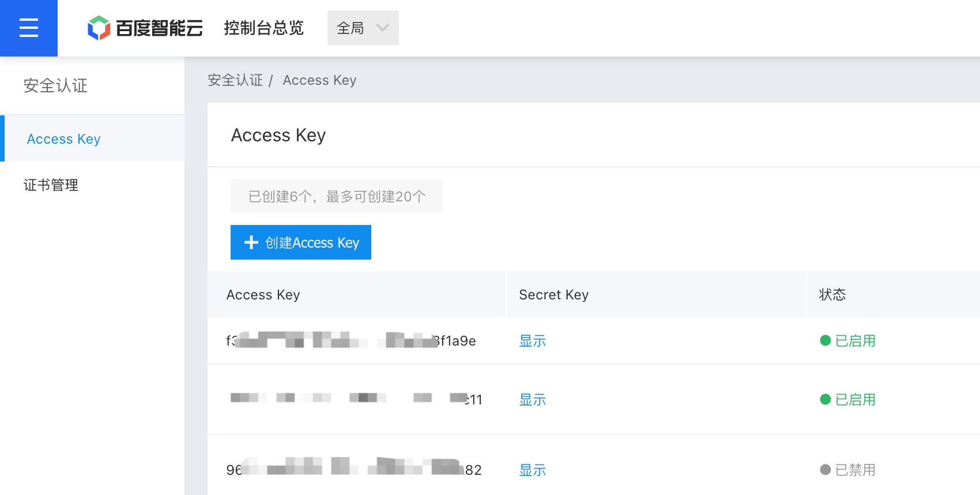Click the 已禁用 status label
The width and height of the screenshot is (980, 495).
(x=855, y=470)
